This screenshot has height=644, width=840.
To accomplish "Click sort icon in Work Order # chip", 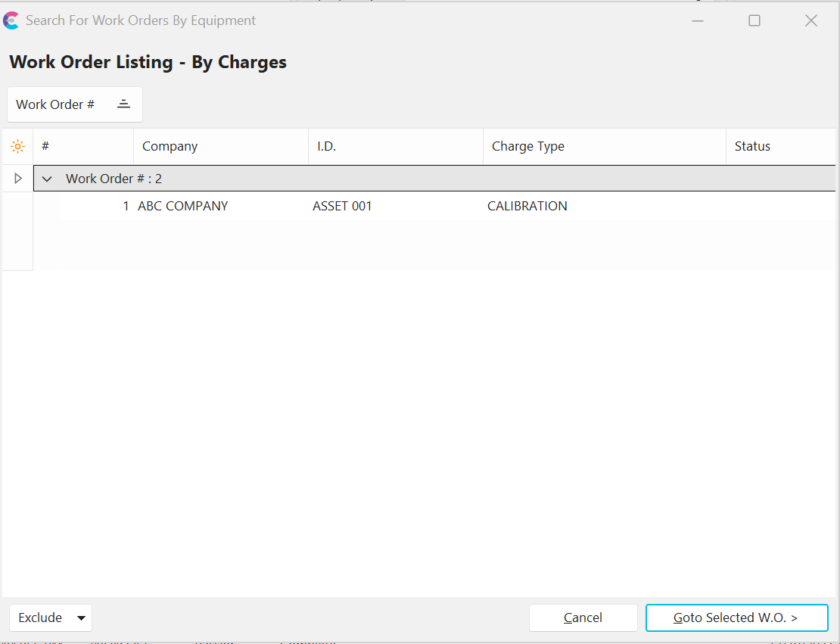I will point(124,104).
